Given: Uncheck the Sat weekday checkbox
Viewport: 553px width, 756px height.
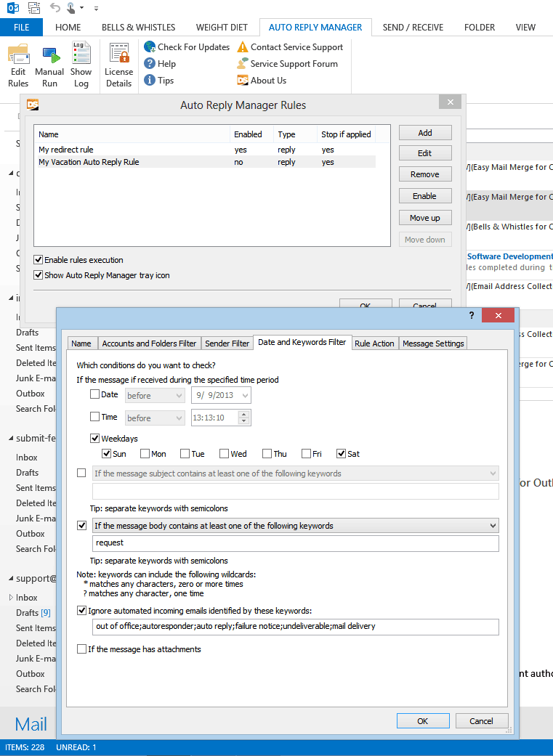Looking at the screenshot, I should click(342, 454).
